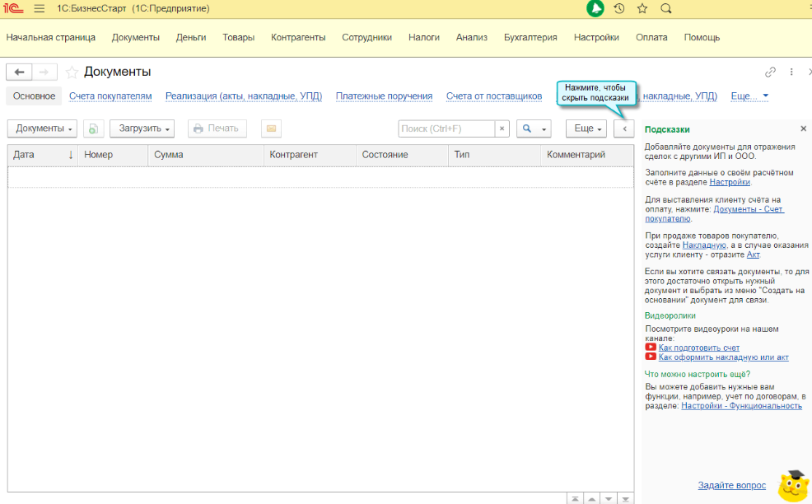Open the history clock icon

[619, 8]
